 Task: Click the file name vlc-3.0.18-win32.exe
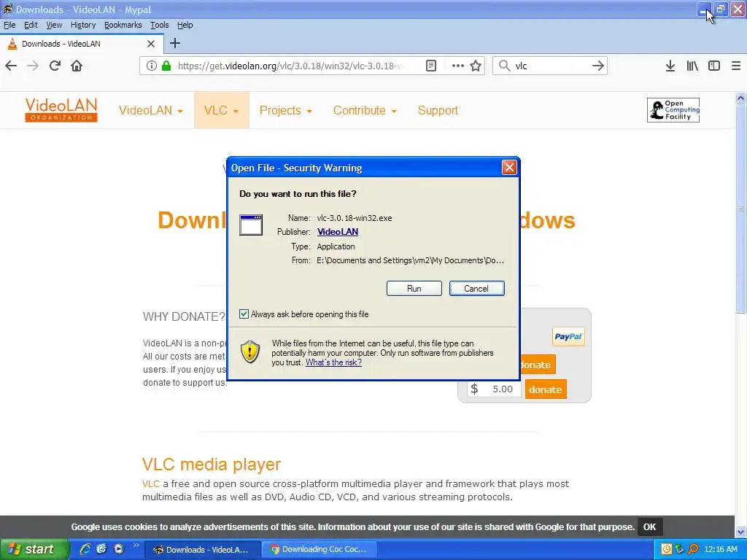point(355,218)
